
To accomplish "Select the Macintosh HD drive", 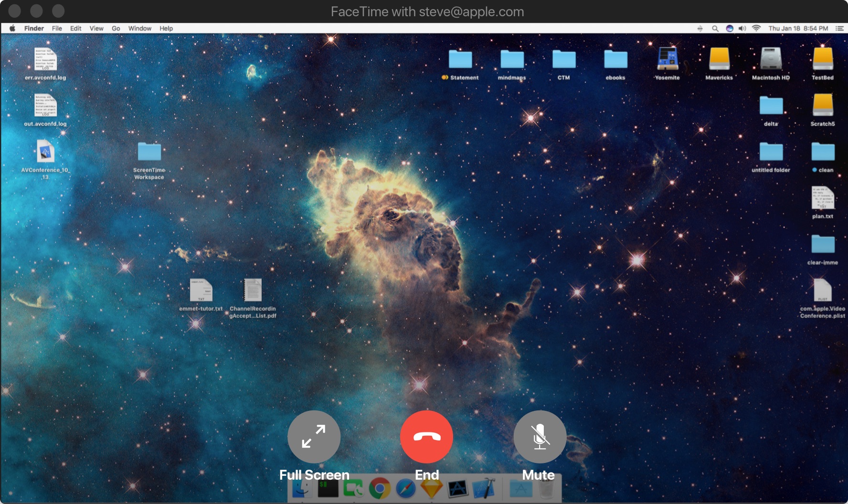I will [771, 64].
